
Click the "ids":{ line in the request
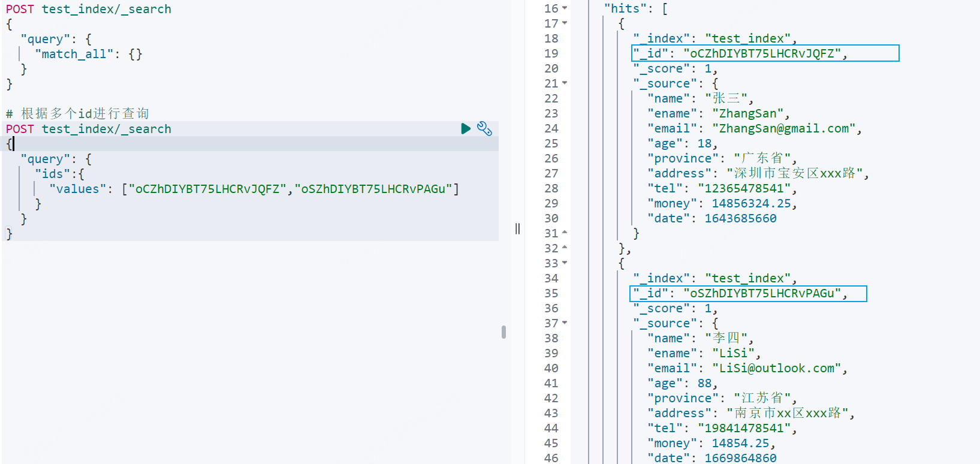tap(60, 174)
